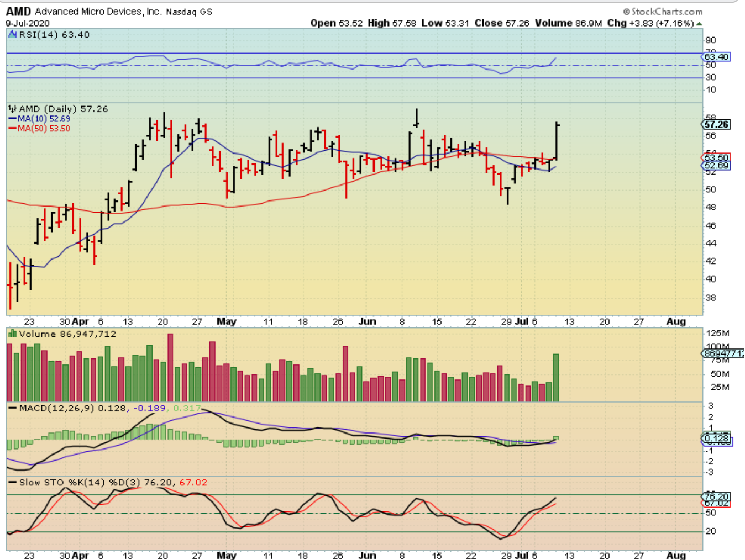Click the 25M label on the volume axis
Screen dimensions: 745x560
pyautogui.click(x=720, y=387)
